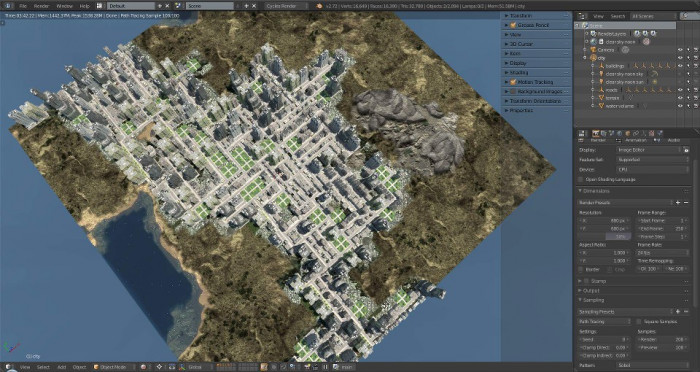700x372 pixels.
Task: Expand the Transform Orientations panel
Action: point(536,101)
